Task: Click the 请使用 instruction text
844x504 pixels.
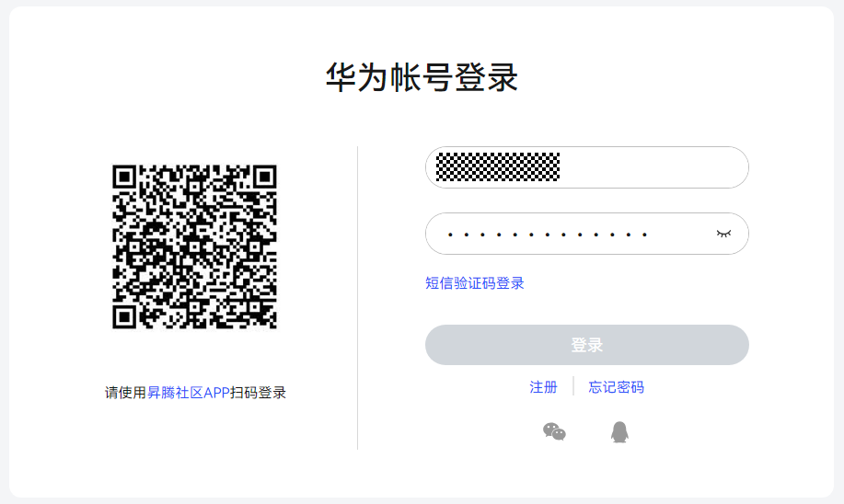Action: click(x=126, y=393)
